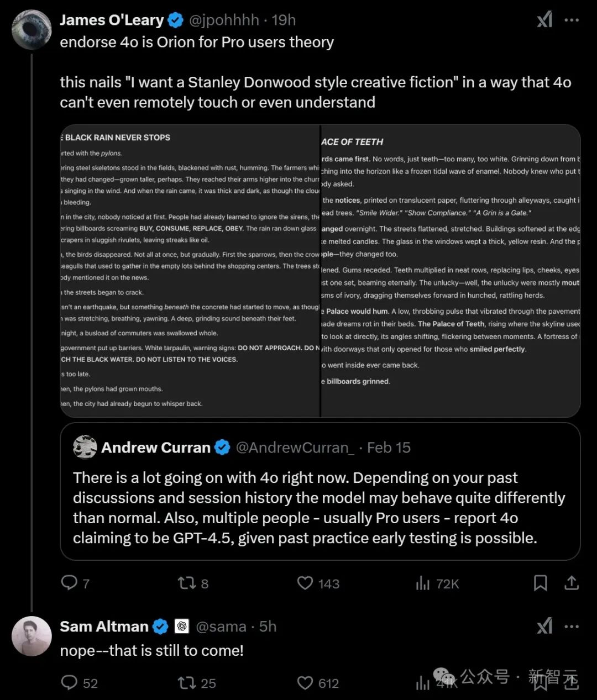Screen dimensions: 597x700
Task: Repost Sam Altman's reply
Action: tap(186, 683)
